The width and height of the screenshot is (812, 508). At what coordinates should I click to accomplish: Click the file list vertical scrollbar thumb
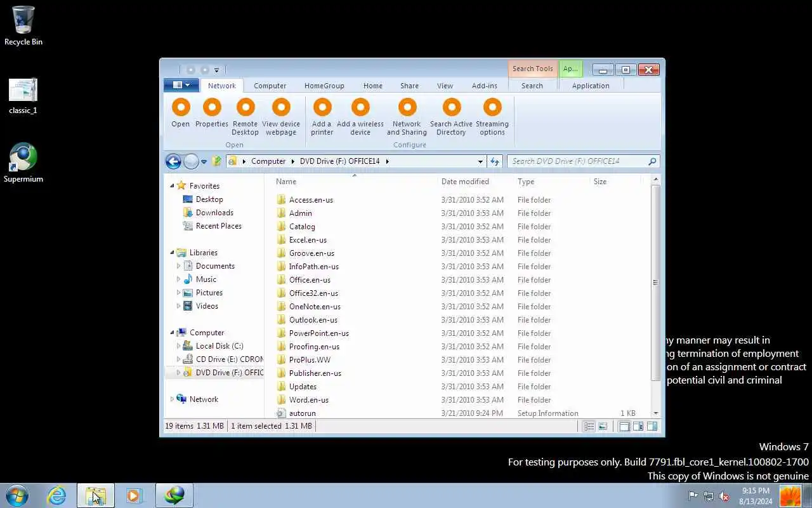pyautogui.click(x=655, y=283)
